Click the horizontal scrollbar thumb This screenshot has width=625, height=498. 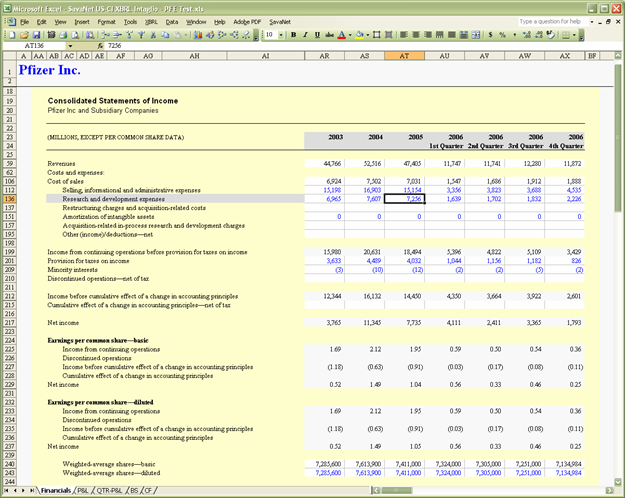[396, 490]
